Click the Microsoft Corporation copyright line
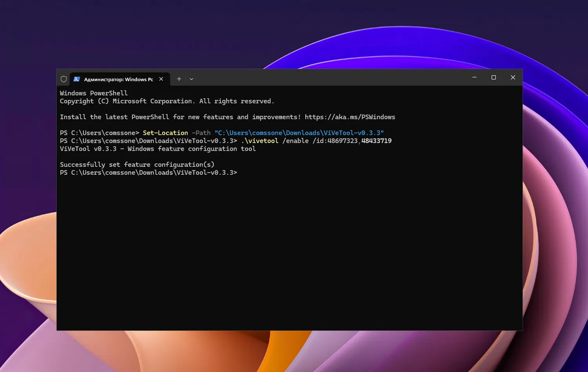Image resolution: width=588 pixels, height=372 pixels. click(x=167, y=101)
